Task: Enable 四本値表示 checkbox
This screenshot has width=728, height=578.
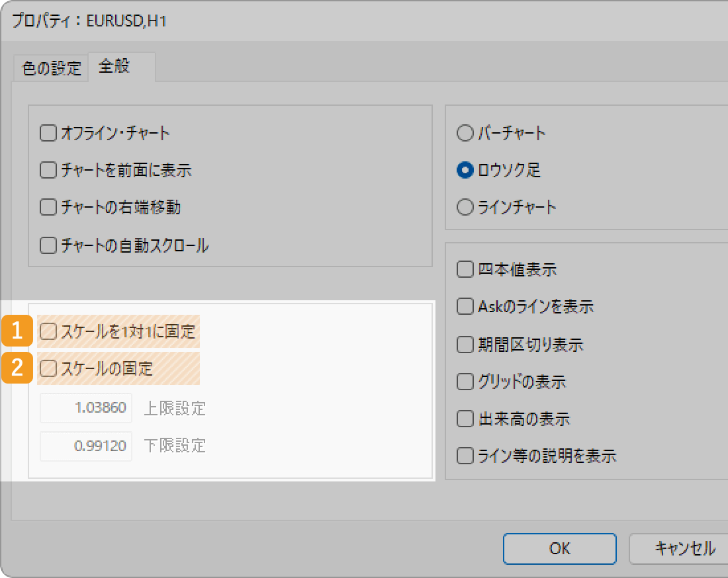Action: 465,269
